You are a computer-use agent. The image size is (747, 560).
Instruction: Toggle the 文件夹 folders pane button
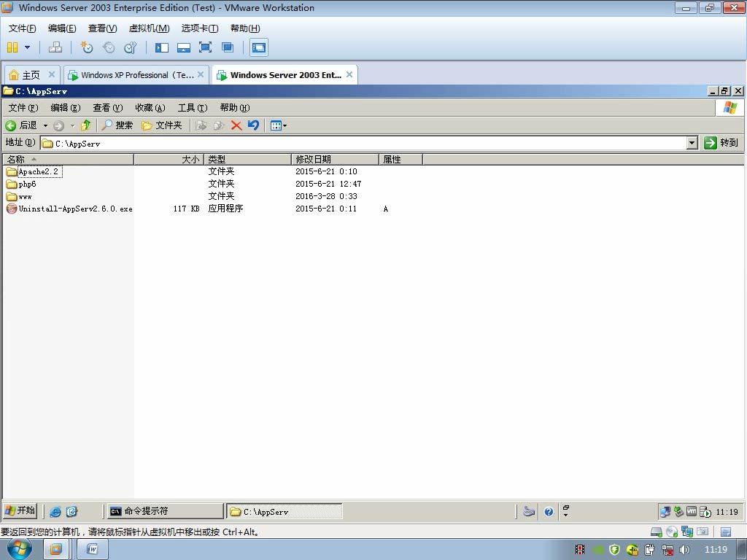[x=162, y=125]
